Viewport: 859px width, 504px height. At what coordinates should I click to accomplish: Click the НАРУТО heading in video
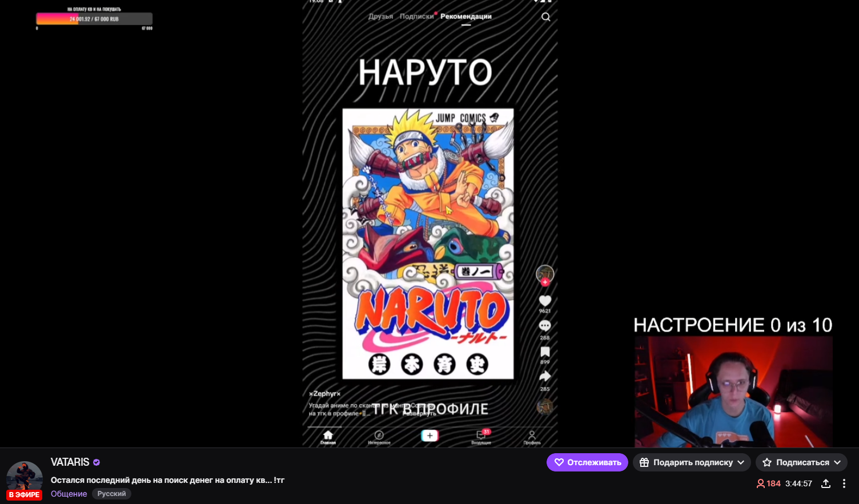[426, 72]
